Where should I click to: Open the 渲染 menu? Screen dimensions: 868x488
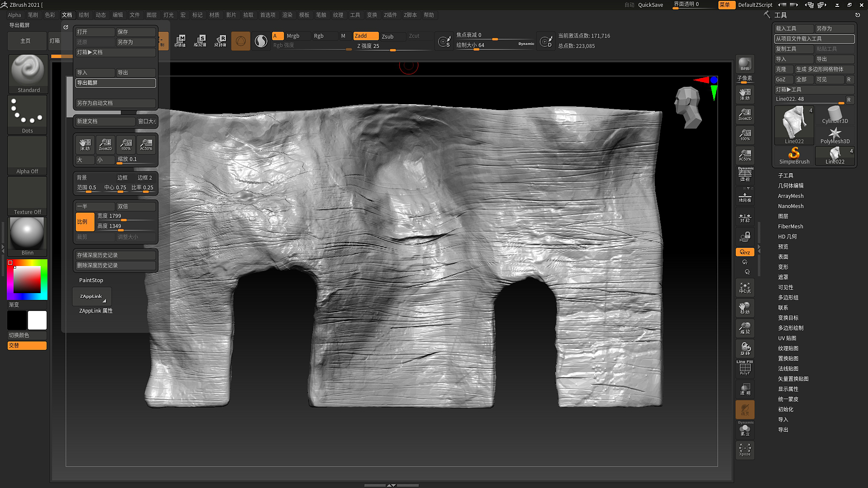287,15
